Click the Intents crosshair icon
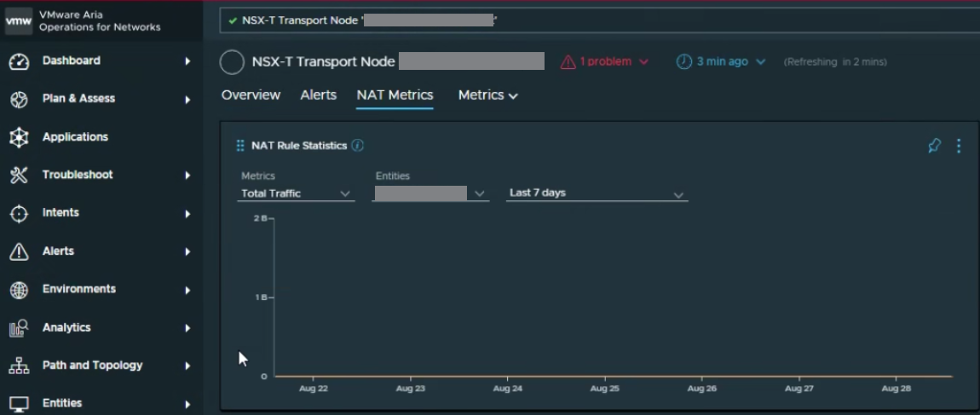Screen dimensions: 980x415 19,213
